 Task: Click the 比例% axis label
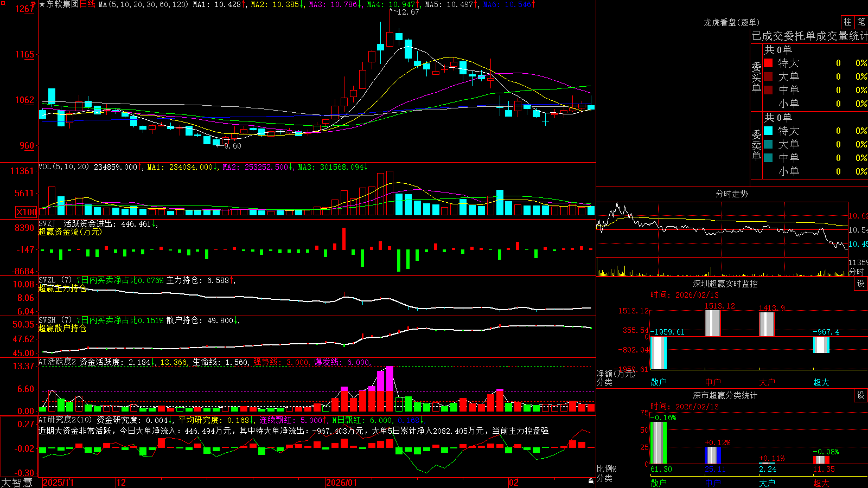click(x=607, y=468)
